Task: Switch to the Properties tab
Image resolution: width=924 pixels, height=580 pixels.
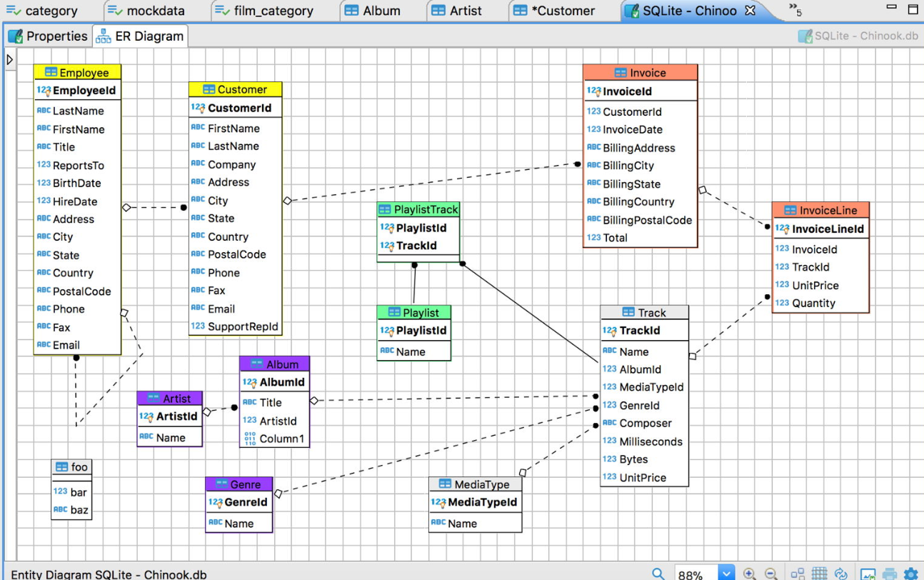Action: [x=48, y=36]
